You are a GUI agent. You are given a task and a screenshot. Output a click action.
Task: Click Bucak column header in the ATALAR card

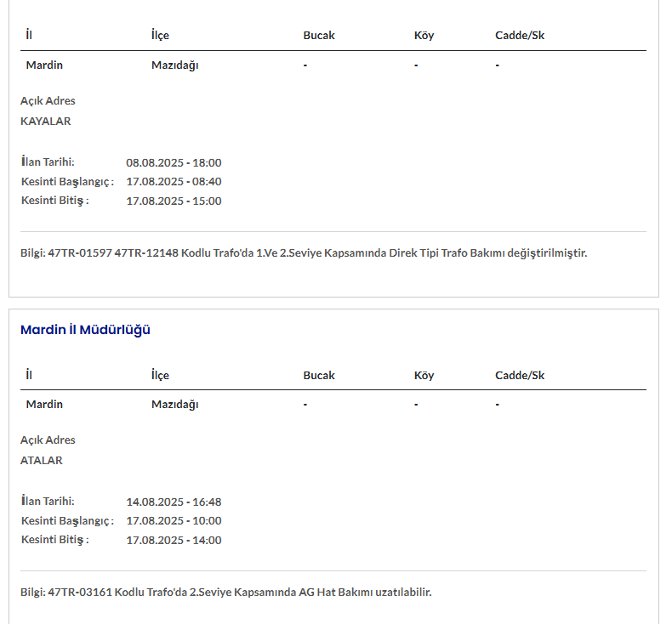[x=319, y=375]
